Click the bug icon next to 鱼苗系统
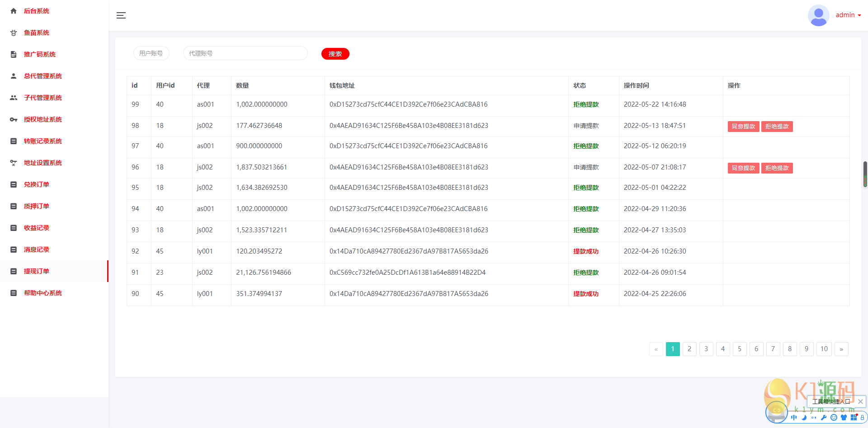 point(14,33)
